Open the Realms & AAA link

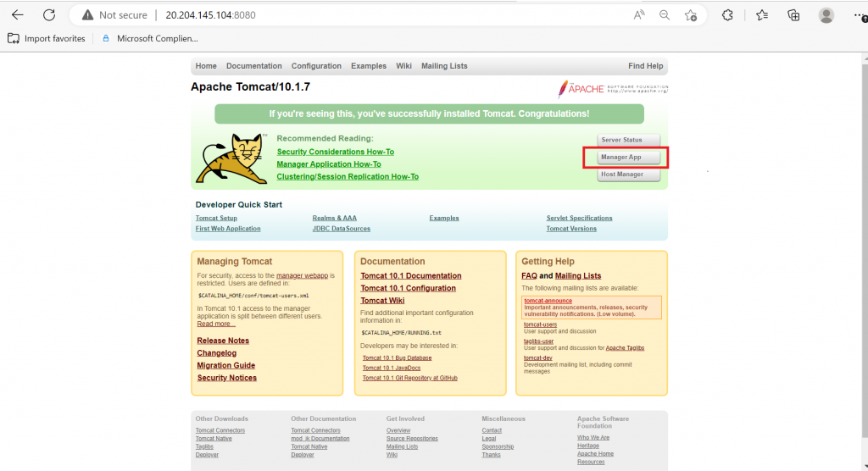(x=334, y=218)
